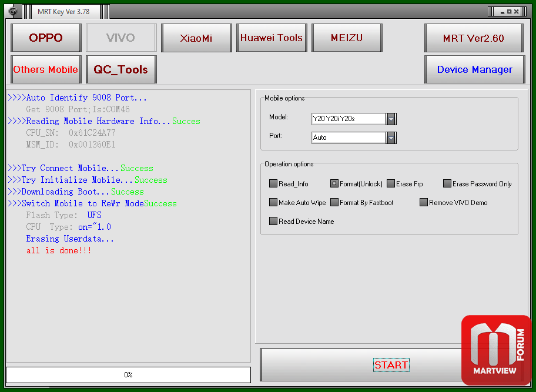The height and width of the screenshot is (392, 536).
Task: Expand the Model dropdown arrow
Action: coord(391,119)
